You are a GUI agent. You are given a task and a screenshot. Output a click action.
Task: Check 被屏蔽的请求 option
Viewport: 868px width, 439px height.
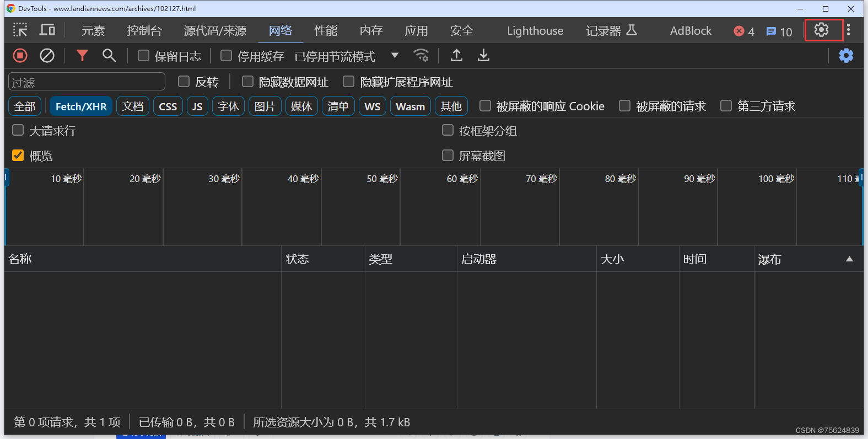tap(624, 105)
